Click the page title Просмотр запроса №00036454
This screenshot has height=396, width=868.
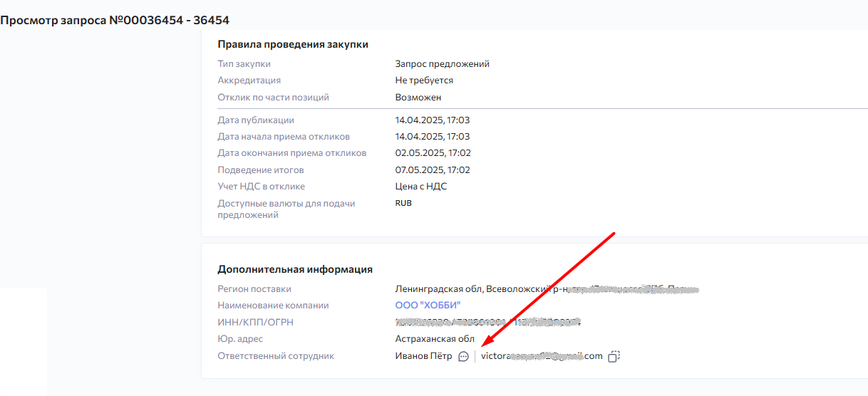[115, 20]
